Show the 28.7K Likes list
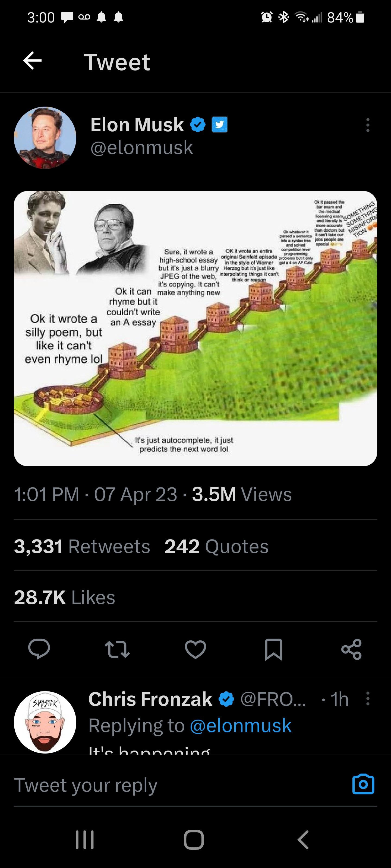391x868 pixels. pyautogui.click(x=64, y=597)
